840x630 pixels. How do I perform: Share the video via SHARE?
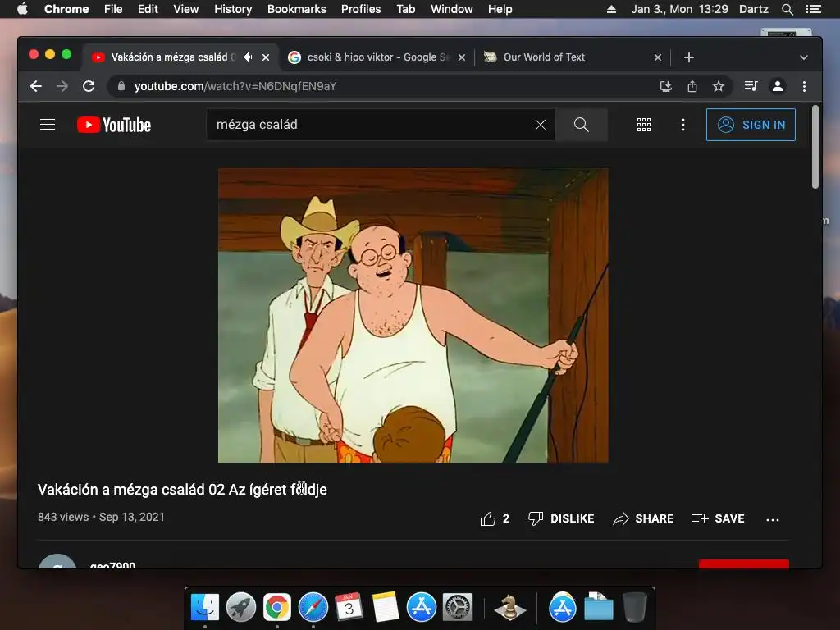[x=643, y=518]
